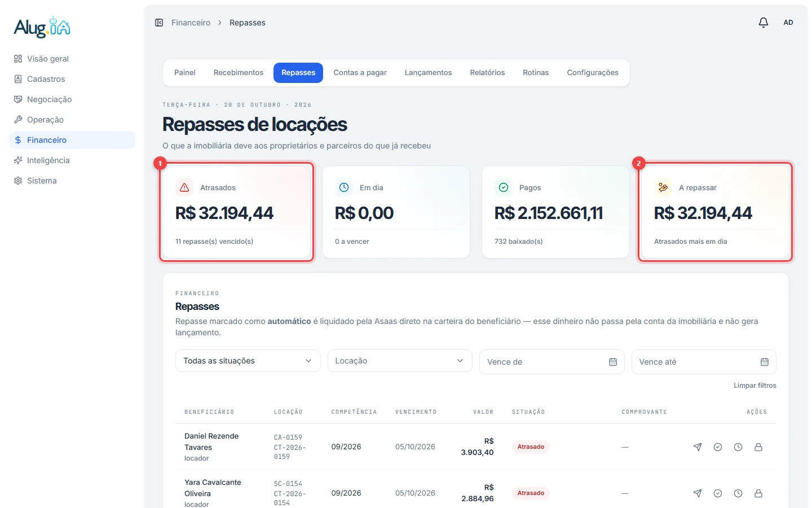Click the Alug.ia logo
The width and height of the screenshot is (812, 508).
pyautogui.click(x=42, y=27)
